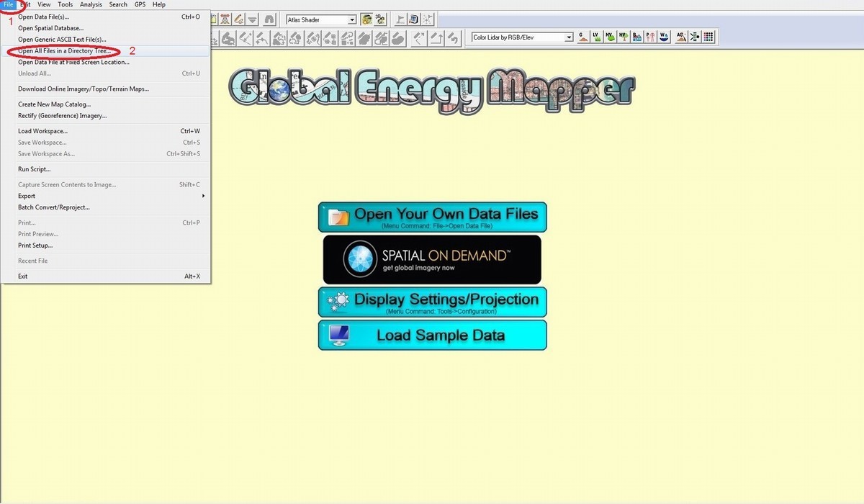The width and height of the screenshot is (864, 504).
Task: Click the monitor image icon right of the flag
Action: (414, 19)
